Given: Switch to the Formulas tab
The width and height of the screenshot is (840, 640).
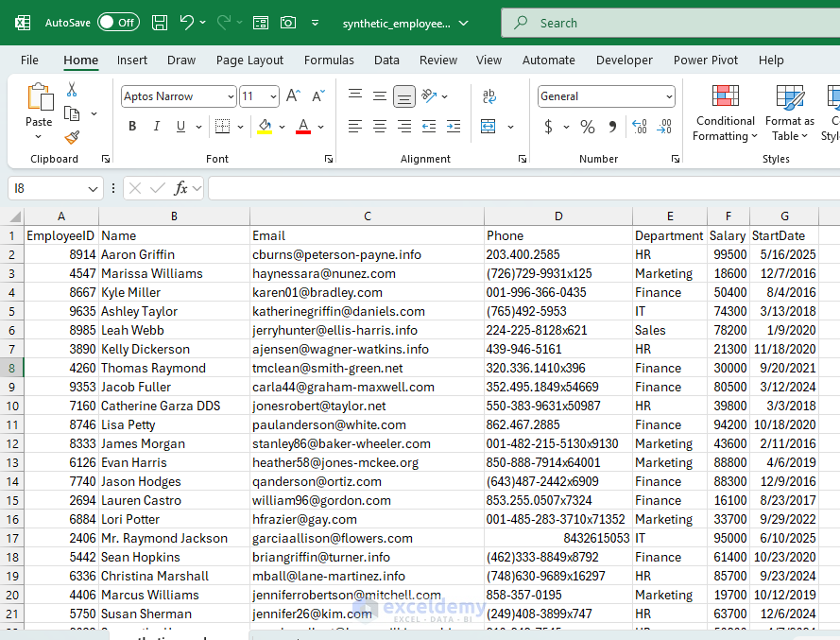Looking at the screenshot, I should coord(329,61).
